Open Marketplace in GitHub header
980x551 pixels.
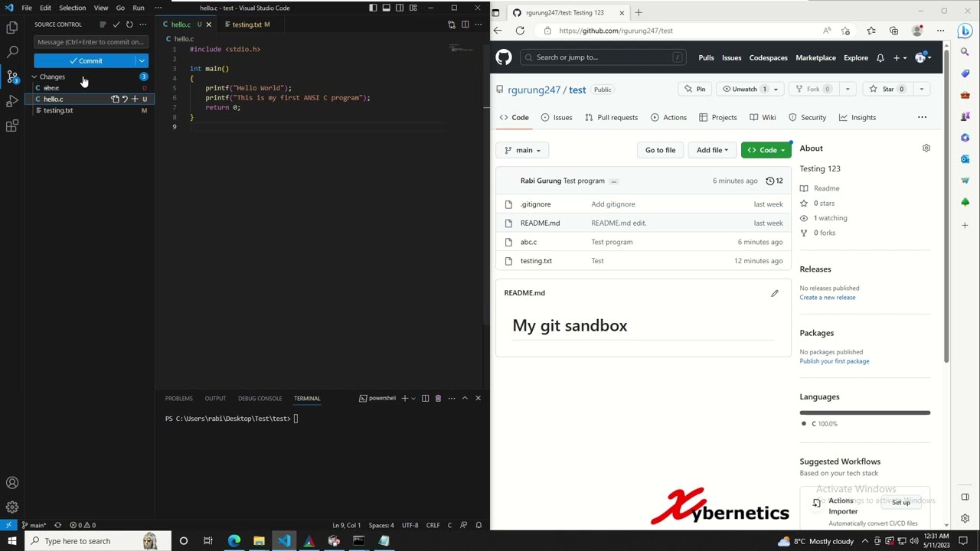coord(815,57)
